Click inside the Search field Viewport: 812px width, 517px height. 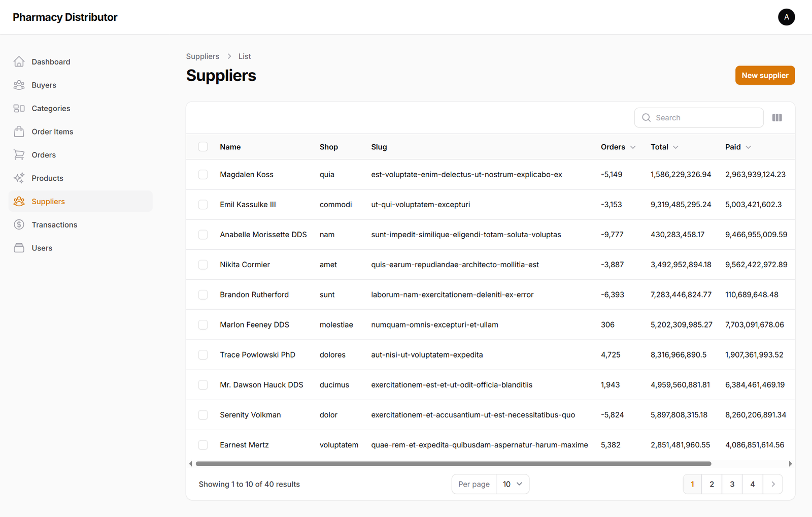[699, 117]
